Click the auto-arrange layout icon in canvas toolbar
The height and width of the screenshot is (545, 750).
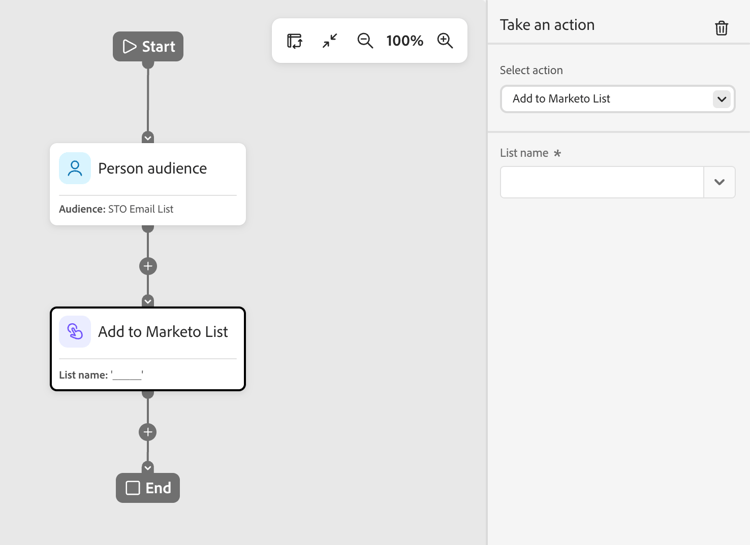click(x=295, y=41)
